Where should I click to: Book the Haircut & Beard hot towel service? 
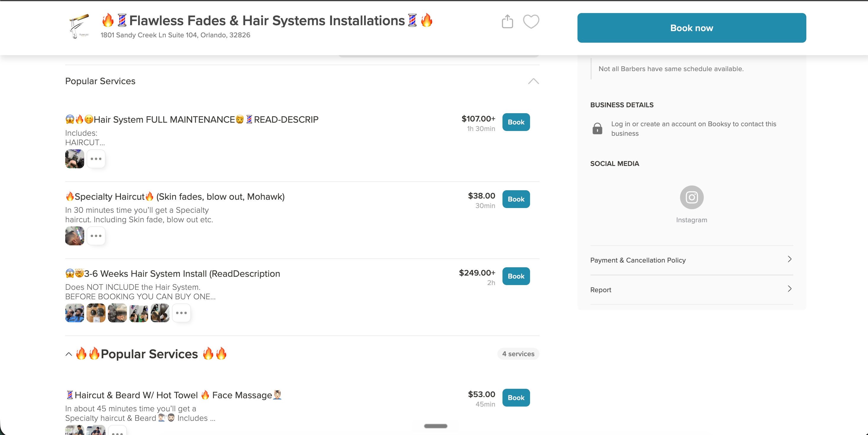click(516, 398)
